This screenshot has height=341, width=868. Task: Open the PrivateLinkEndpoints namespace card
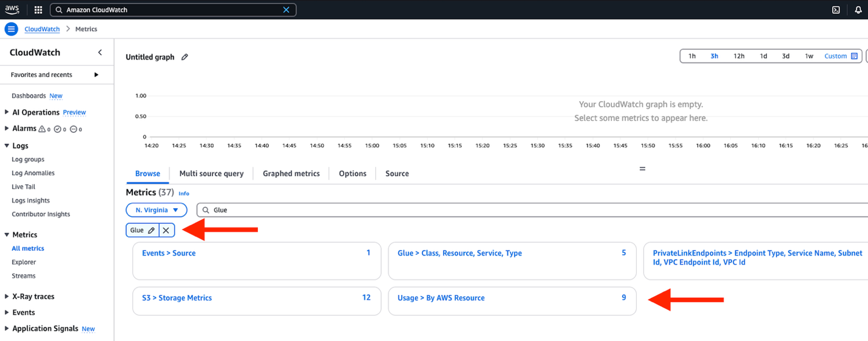pos(756,261)
